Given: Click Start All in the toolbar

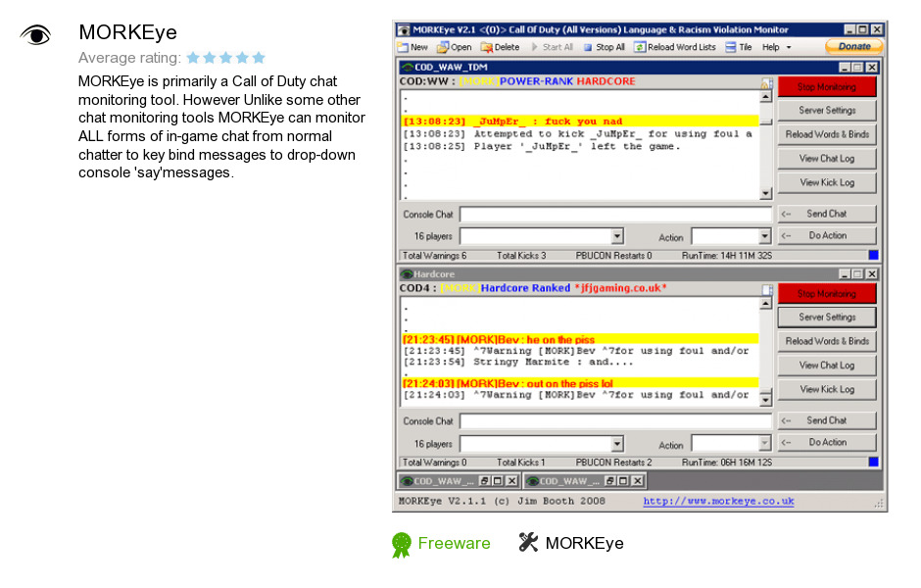Looking at the screenshot, I should coord(552,47).
